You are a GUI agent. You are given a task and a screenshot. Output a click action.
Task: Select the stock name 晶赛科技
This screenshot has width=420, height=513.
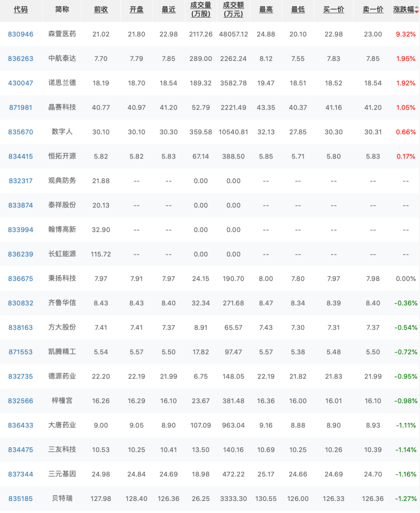(x=62, y=107)
